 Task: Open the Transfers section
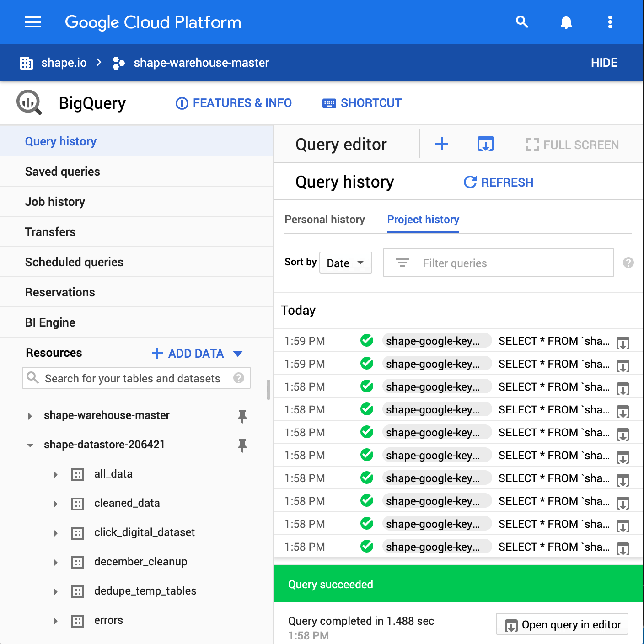pyautogui.click(x=136, y=232)
